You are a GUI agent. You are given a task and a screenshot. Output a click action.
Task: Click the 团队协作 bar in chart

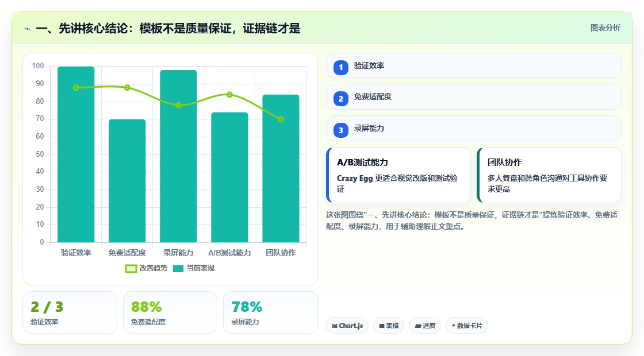pyautogui.click(x=281, y=168)
